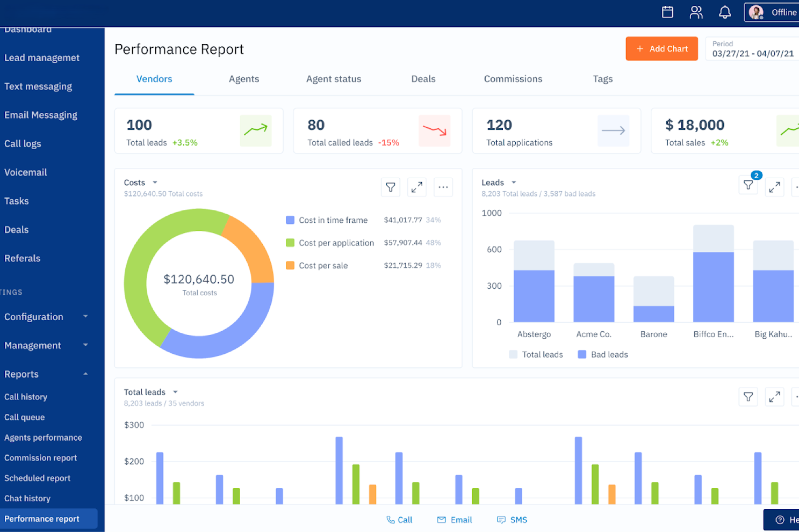Expand the Configuration sidebar section
Screen dimensions: 799x532
coord(45,317)
